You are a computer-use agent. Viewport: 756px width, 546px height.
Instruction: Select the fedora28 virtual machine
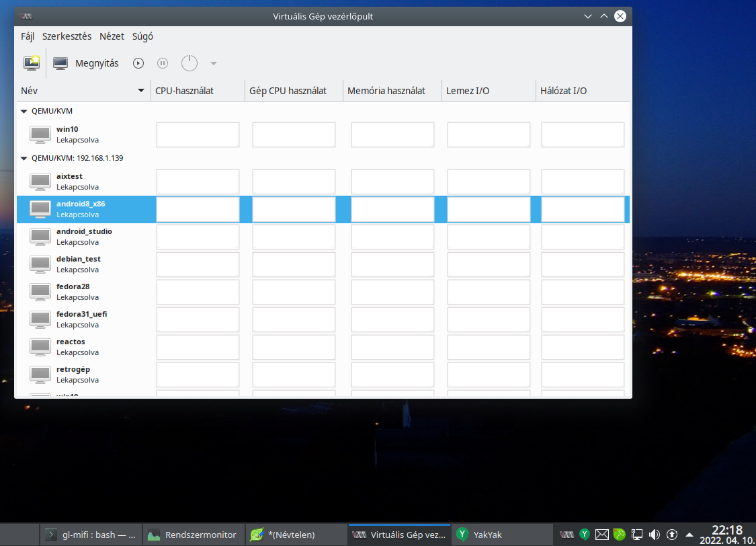point(323,292)
